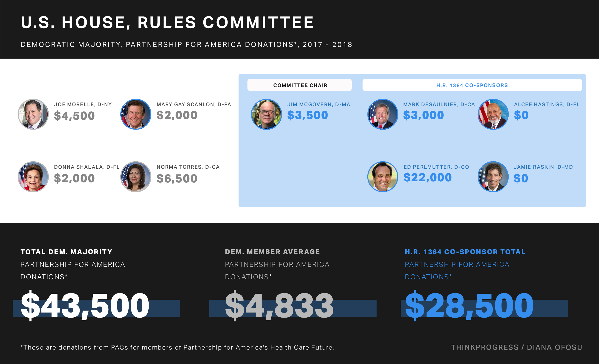599x364 pixels.
Task: Click the Committee Chair header label
Action: click(x=300, y=85)
